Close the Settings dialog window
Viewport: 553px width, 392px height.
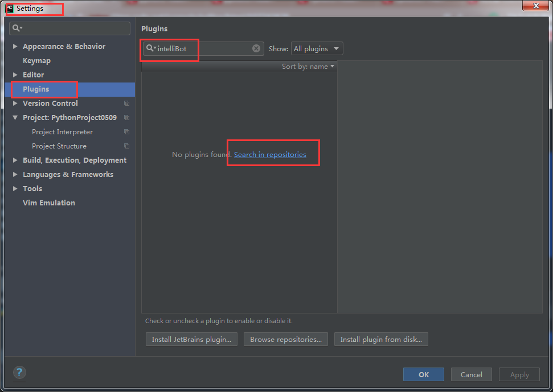coord(535,6)
